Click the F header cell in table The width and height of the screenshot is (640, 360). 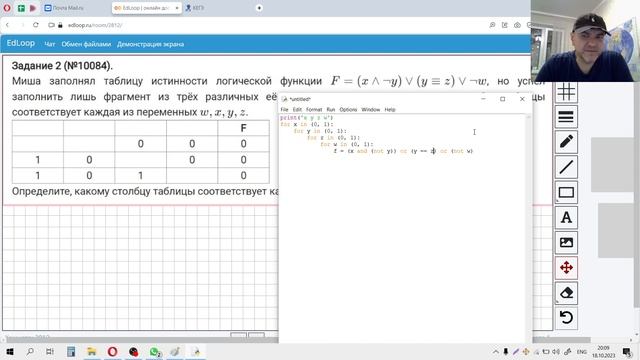243,128
